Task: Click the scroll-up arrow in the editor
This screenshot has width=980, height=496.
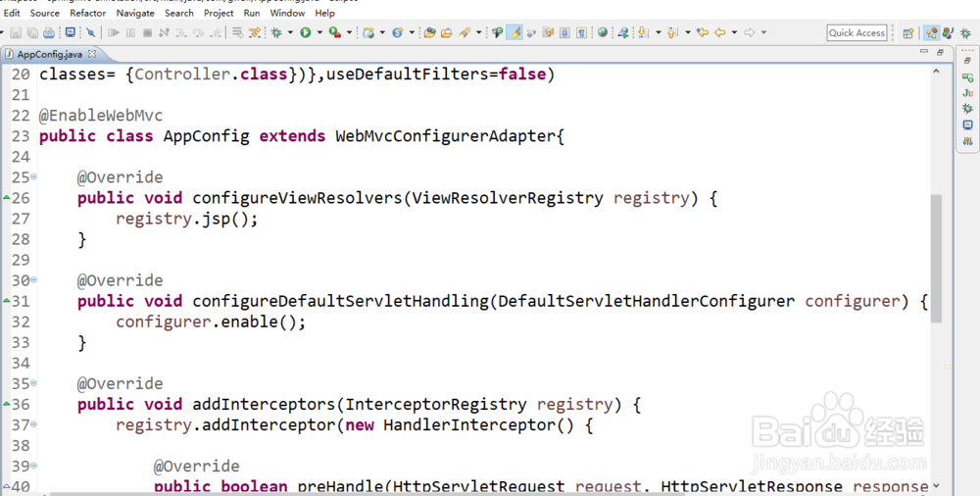Action: [x=936, y=72]
